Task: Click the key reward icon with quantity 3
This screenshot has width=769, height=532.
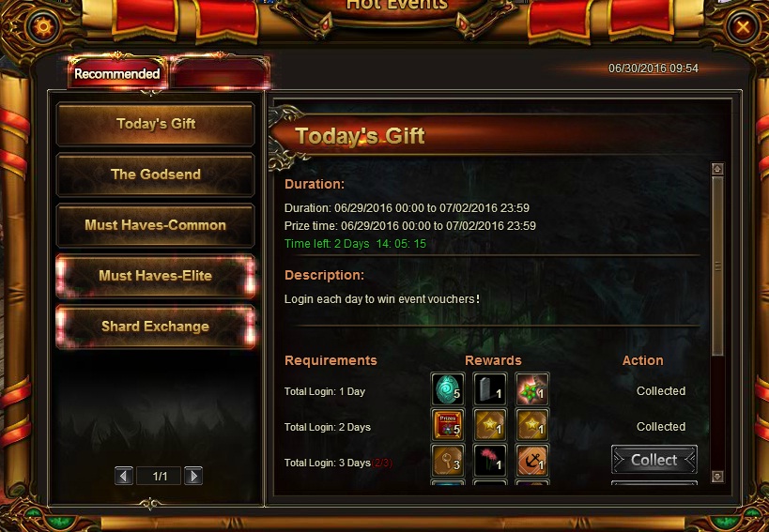Action: pyautogui.click(x=448, y=461)
